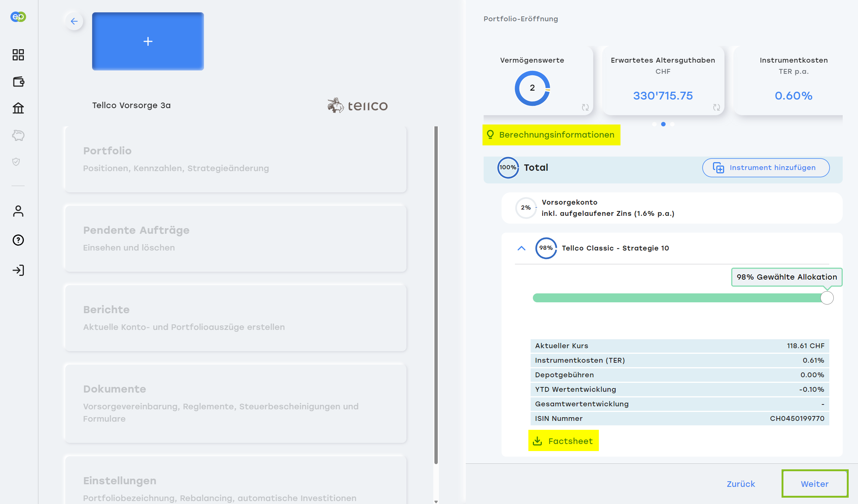Click the Depotgebühren row
Viewport: 858px width, 504px height.
680,375
